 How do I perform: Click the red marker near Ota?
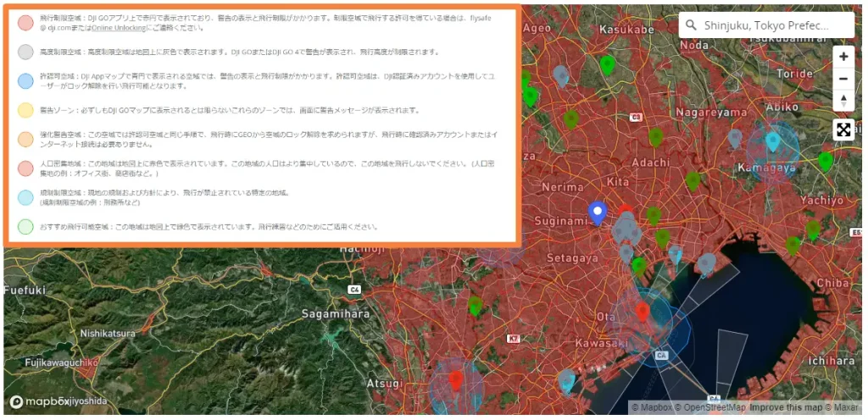click(x=643, y=311)
